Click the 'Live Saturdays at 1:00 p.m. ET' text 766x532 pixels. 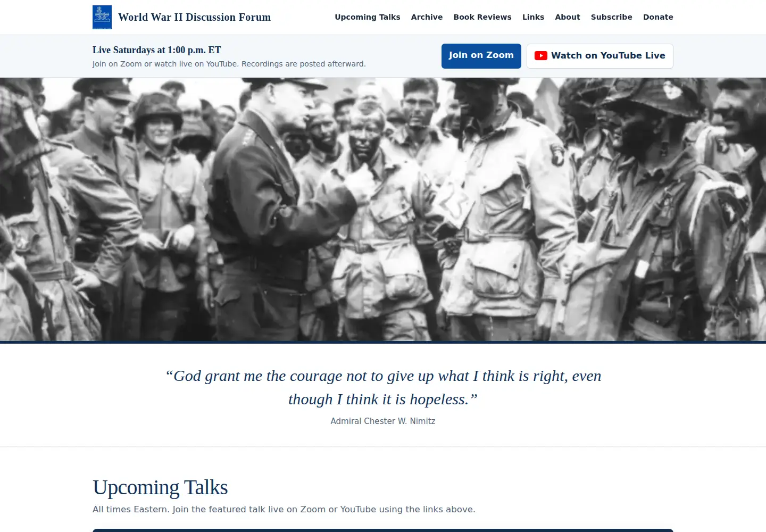[x=157, y=50]
